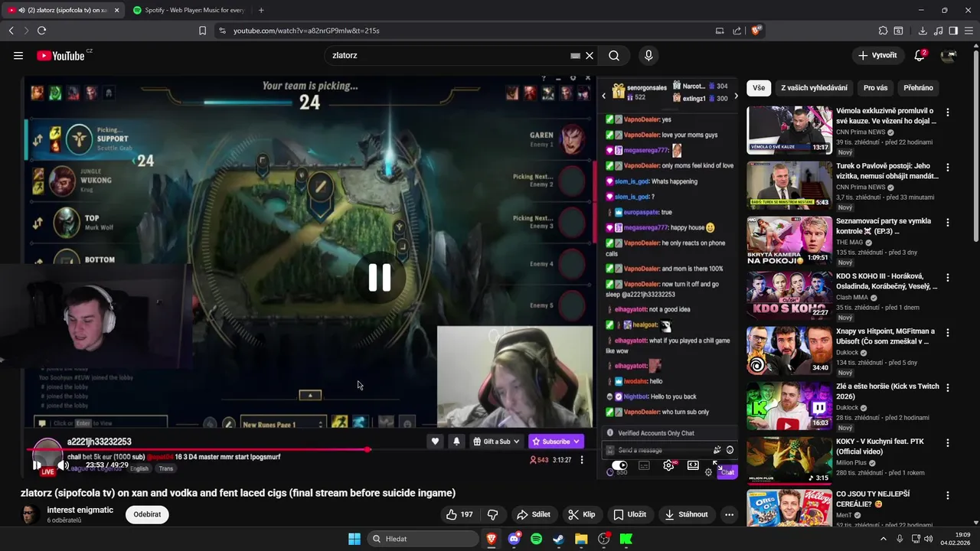Screen dimensions: 980x551
Task: Open options for KOKY V Kuchyni video
Action: point(947,443)
